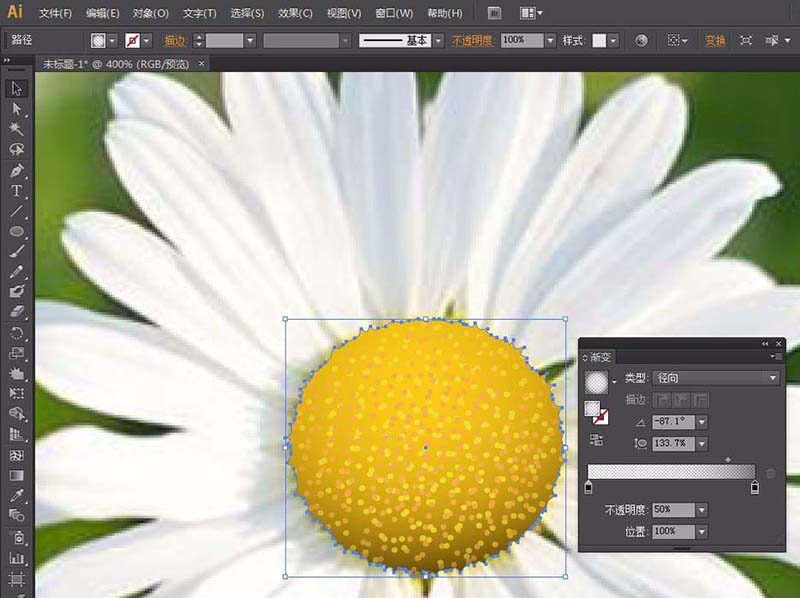800x598 pixels.
Task: Select first stroke gradient mode button
Action: coord(662,400)
